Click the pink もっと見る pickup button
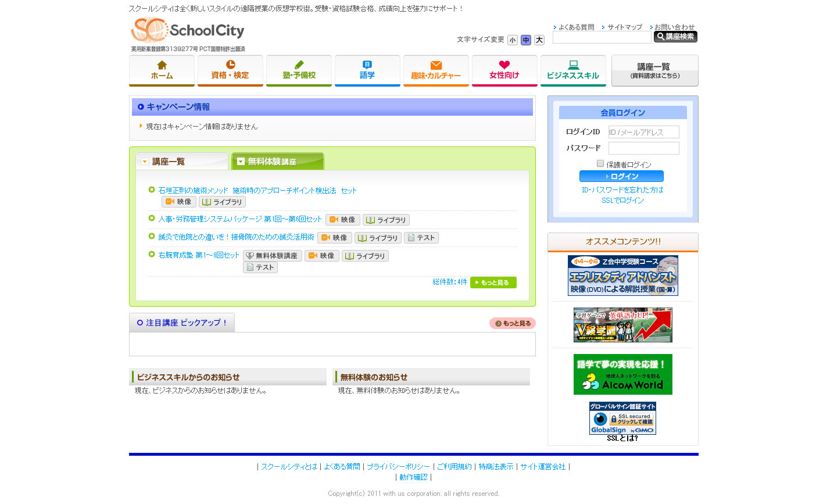Viewport: 816px width, 504px height. pyautogui.click(x=512, y=323)
